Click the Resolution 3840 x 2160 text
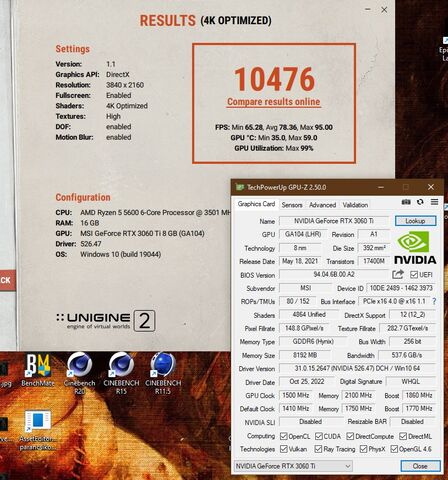This screenshot has width=448, height=480. 125,85
